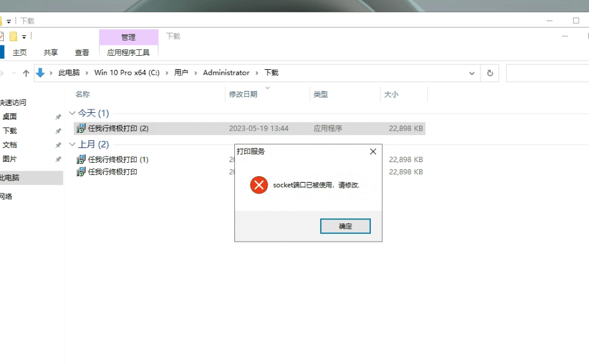
Task: Select 网络 in navigation pane
Action: (x=6, y=196)
